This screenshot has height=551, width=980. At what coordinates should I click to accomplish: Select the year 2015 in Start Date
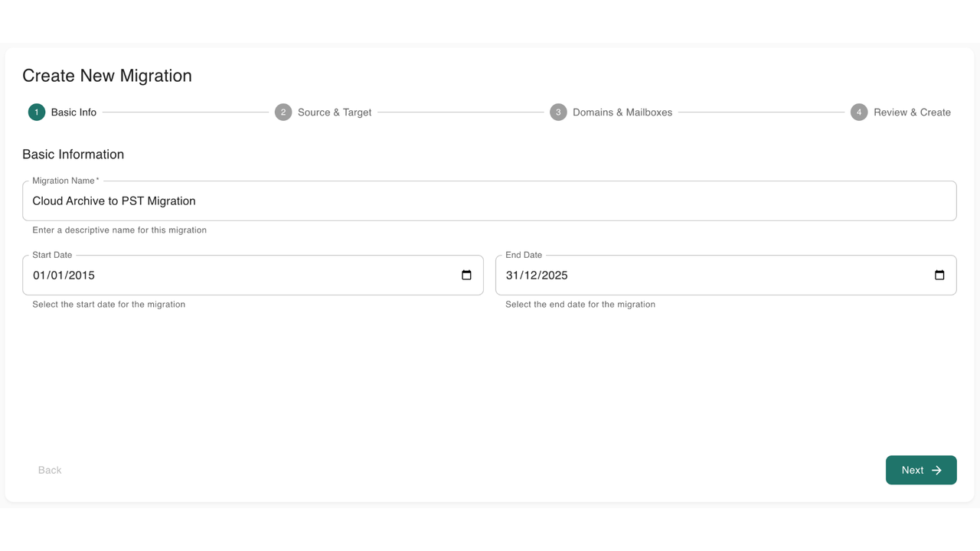click(x=81, y=275)
